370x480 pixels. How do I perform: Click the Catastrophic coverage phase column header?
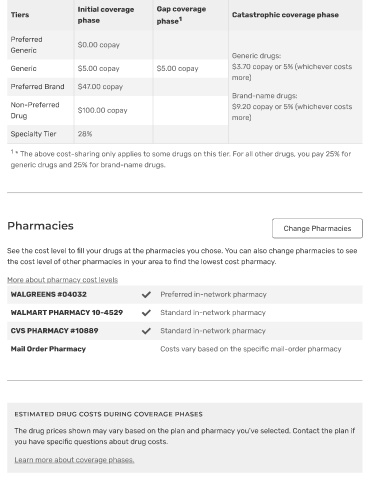coord(285,15)
